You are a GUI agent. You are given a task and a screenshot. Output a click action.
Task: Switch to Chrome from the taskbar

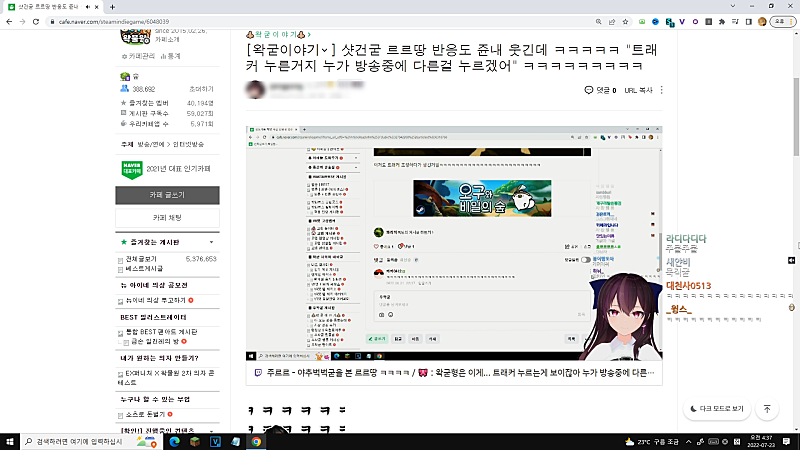click(256, 442)
